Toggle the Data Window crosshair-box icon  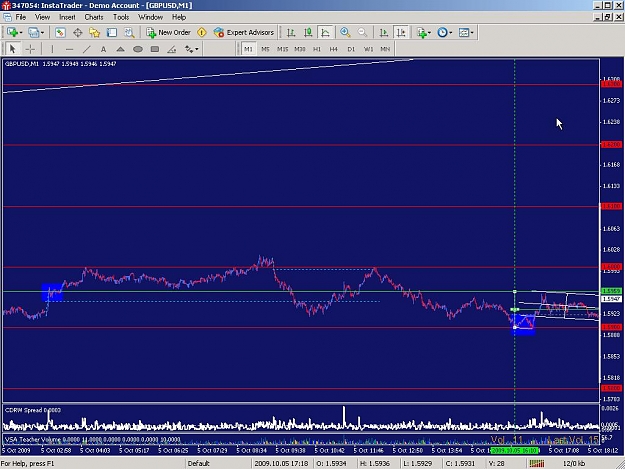pyautogui.click(x=77, y=33)
